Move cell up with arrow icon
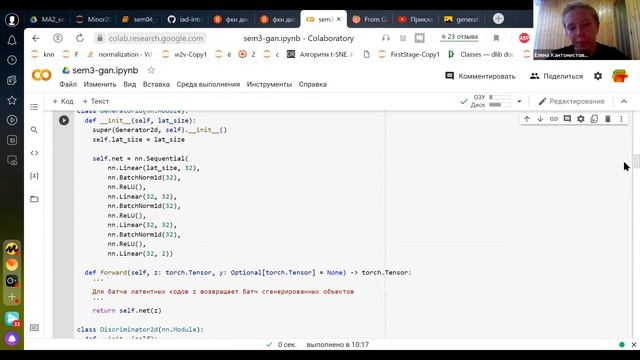Screen dimensions: 640x360 coord(527,119)
